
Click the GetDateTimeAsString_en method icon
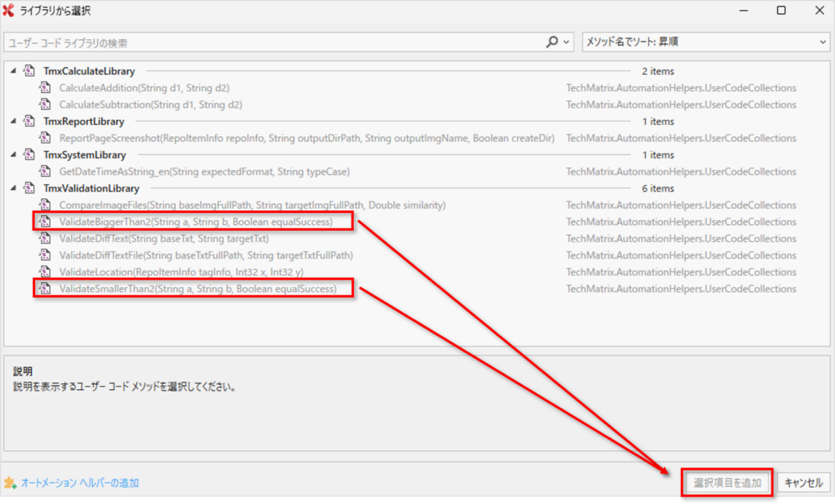point(45,172)
